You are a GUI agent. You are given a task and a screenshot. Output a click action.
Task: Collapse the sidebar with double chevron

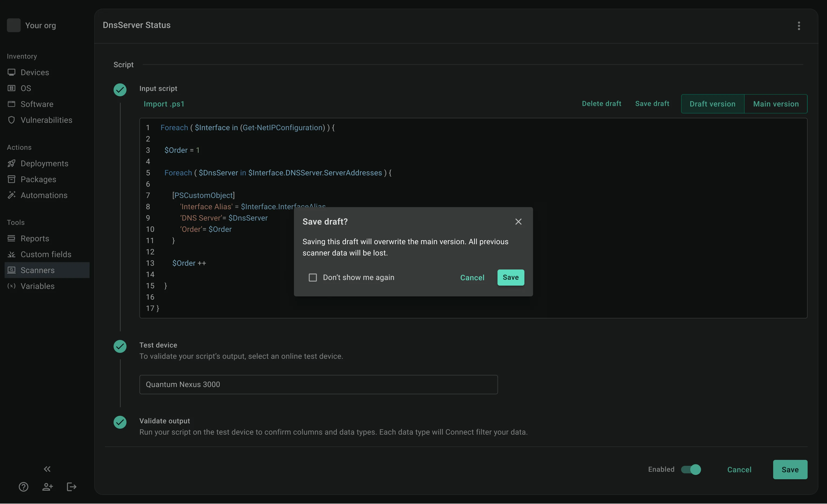click(47, 469)
